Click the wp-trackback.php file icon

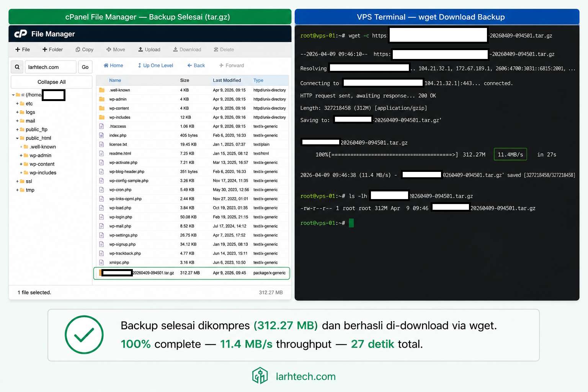click(x=101, y=253)
